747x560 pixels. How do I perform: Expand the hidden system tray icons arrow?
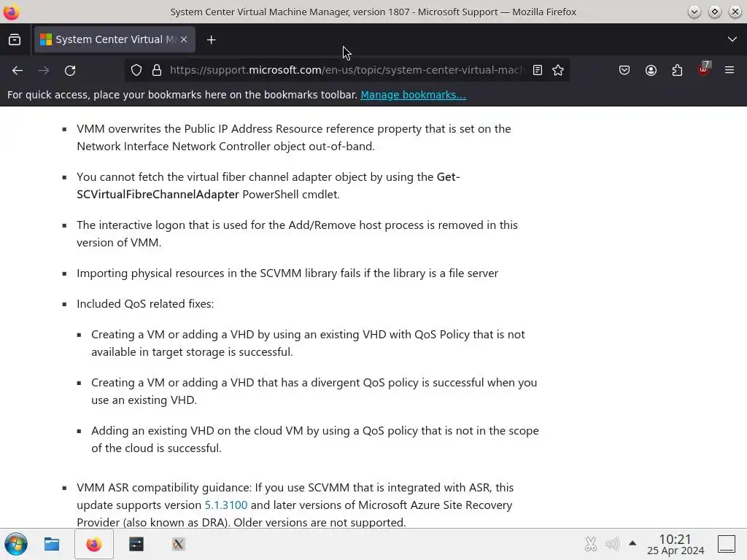coord(632,542)
